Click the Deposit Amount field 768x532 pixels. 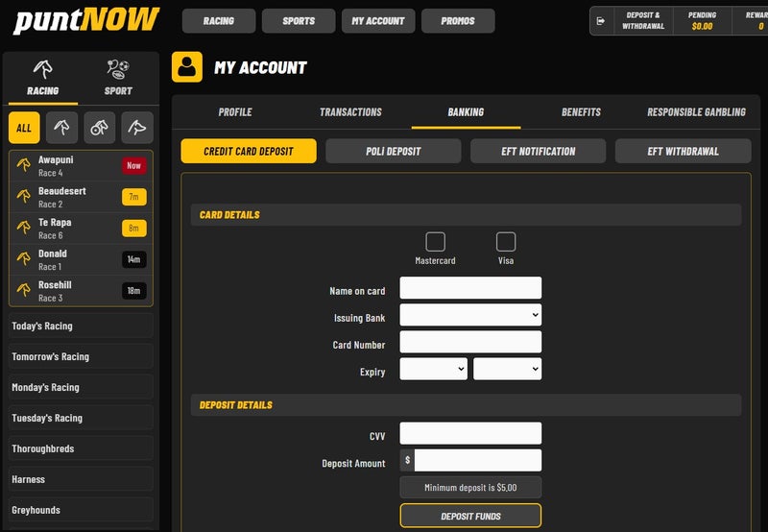pos(477,461)
